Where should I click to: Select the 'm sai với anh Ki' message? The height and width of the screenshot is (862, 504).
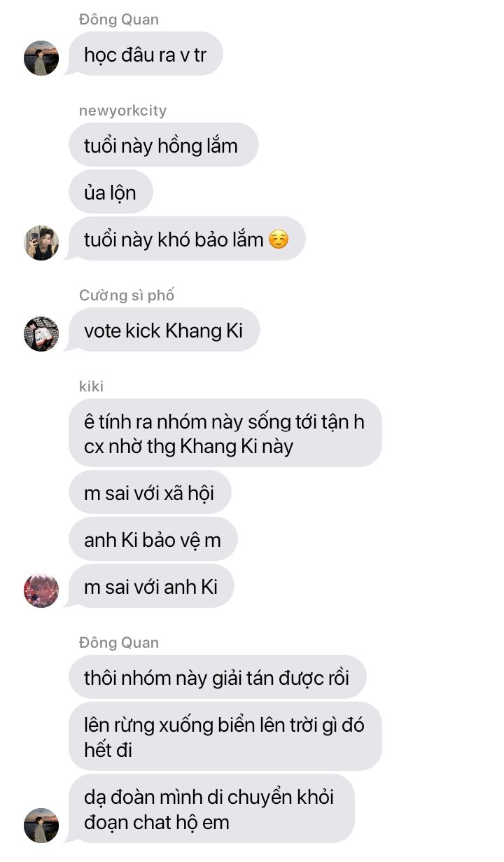click(151, 585)
